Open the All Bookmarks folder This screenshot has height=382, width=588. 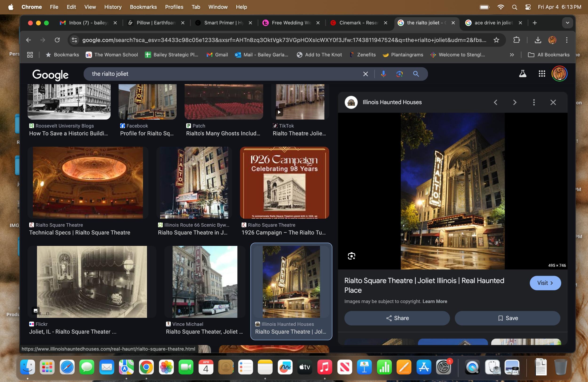(x=549, y=55)
